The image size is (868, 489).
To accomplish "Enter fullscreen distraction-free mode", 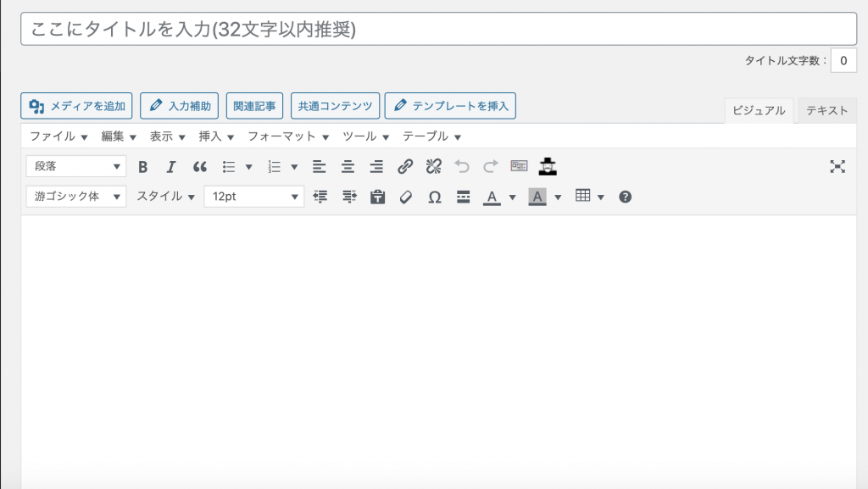I will [837, 166].
